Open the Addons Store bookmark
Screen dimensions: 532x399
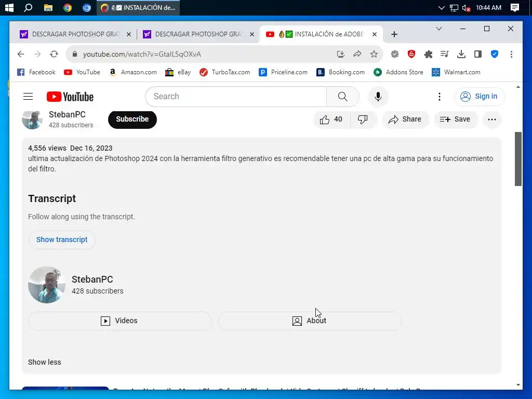pyautogui.click(x=398, y=72)
